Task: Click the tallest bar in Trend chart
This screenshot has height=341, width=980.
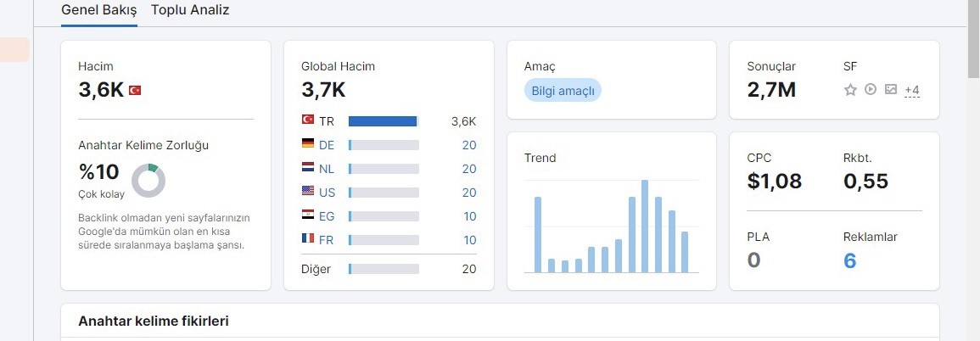Action: tap(644, 226)
